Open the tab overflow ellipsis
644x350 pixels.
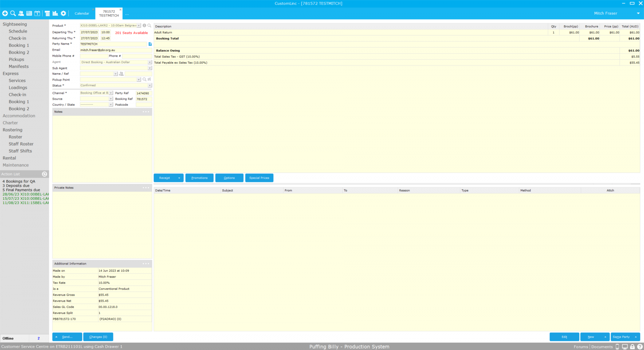tap(127, 14)
